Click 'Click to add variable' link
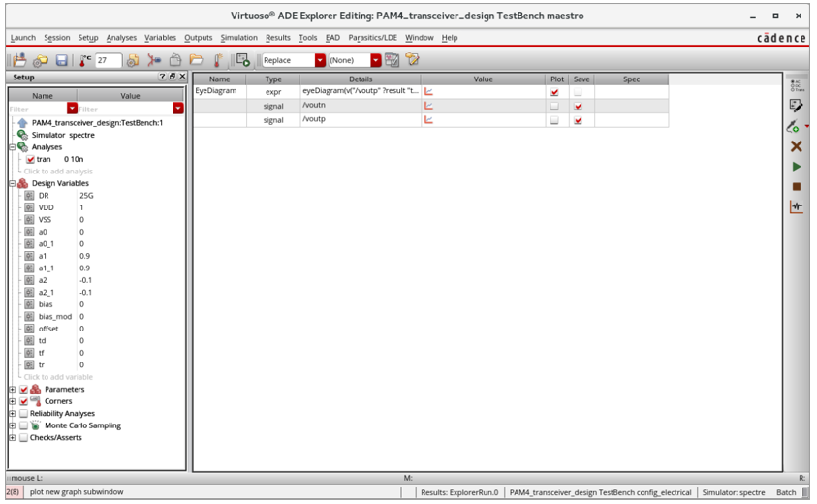This screenshot has height=504, width=817. (x=58, y=377)
